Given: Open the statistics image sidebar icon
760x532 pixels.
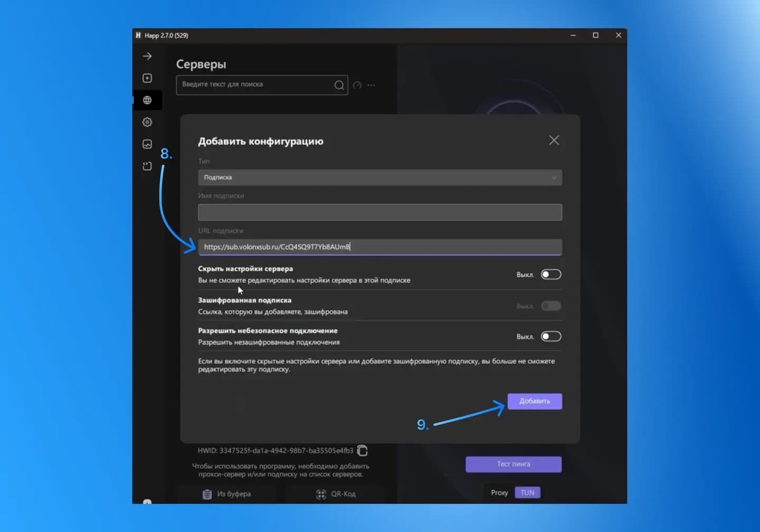Looking at the screenshot, I should pyautogui.click(x=147, y=144).
